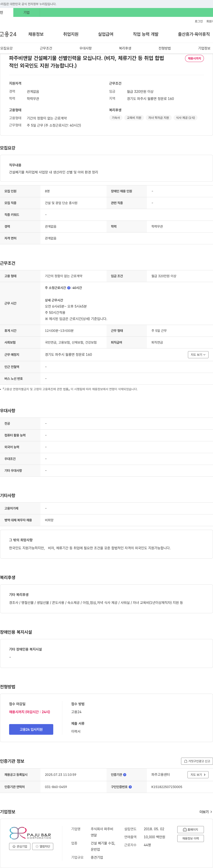Viewport: 213px width, 868px height.
Task: Select the 44명 employee count
Action: (147, 845)
